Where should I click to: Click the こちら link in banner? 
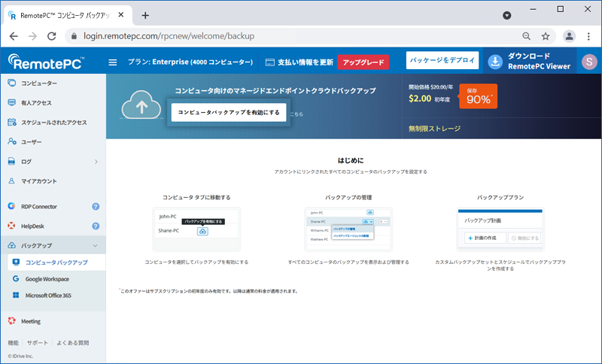[296, 114]
